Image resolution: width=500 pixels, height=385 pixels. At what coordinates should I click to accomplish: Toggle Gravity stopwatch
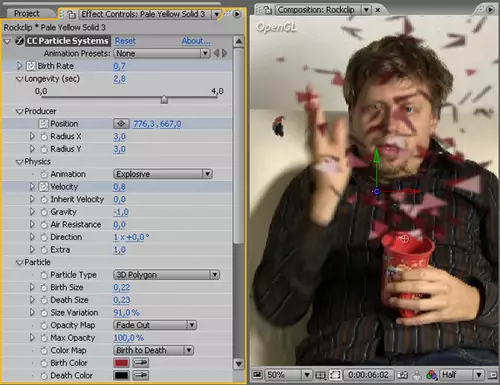point(44,212)
